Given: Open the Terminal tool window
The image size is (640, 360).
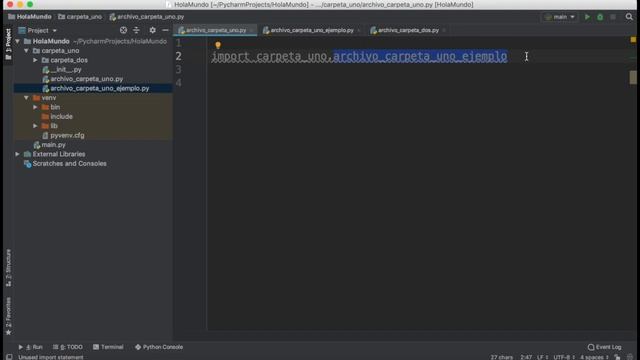Looking at the screenshot, I should [108, 347].
